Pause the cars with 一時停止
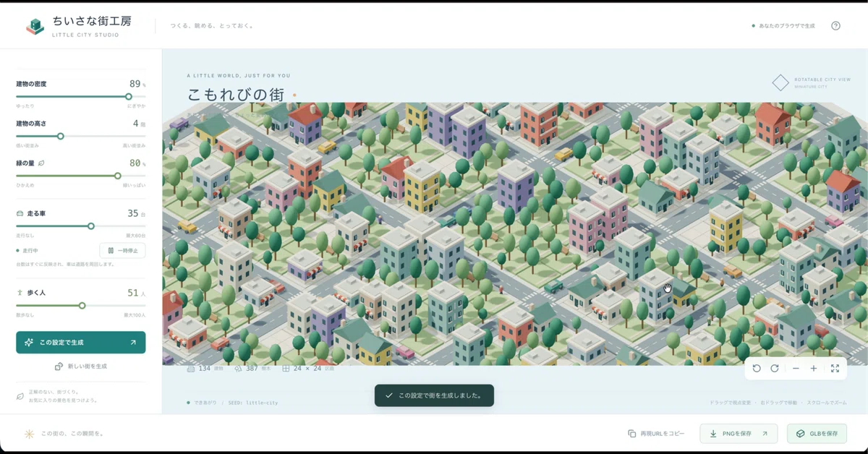Screen dimensions: 868x454 pyautogui.click(x=122, y=250)
